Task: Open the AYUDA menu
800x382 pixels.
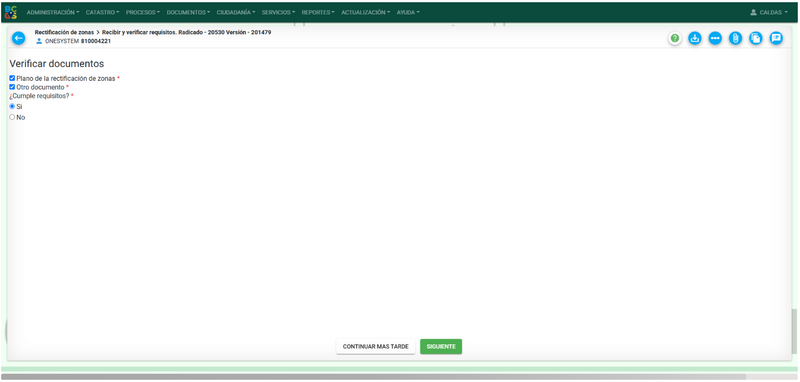Action: [x=408, y=12]
